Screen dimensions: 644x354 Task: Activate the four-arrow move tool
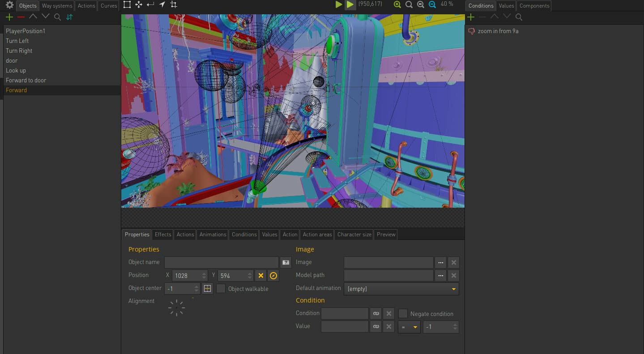[139, 4]
